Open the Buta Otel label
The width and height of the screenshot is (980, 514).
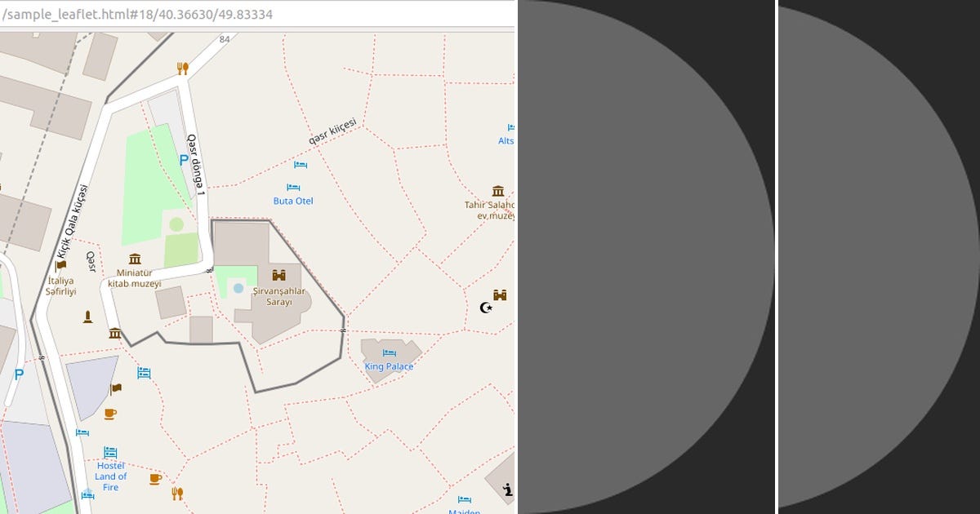[x=292, y=201]
